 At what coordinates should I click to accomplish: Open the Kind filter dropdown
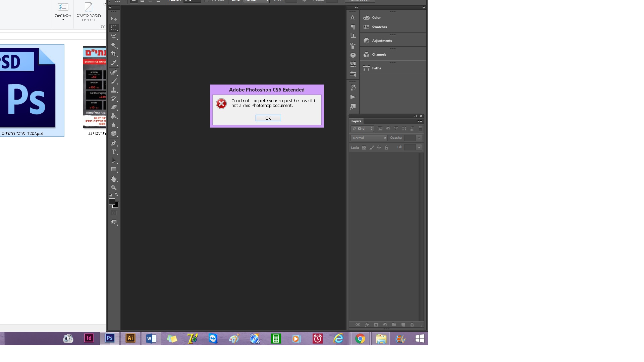(362, 129)
